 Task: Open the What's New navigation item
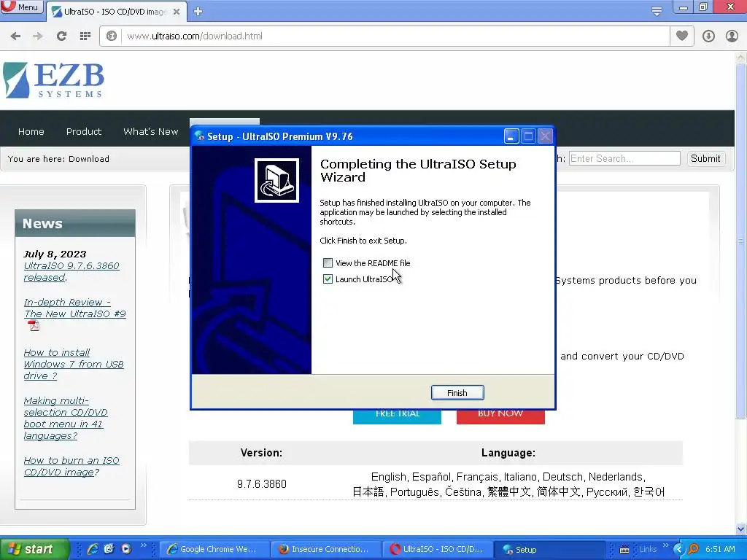click(150, 131)
